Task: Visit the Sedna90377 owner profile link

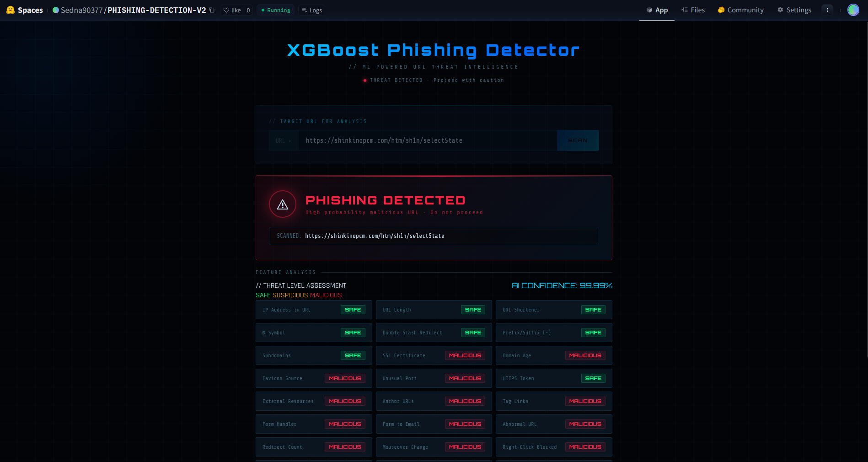Action: pyautogui.click(x=81, y=10)
